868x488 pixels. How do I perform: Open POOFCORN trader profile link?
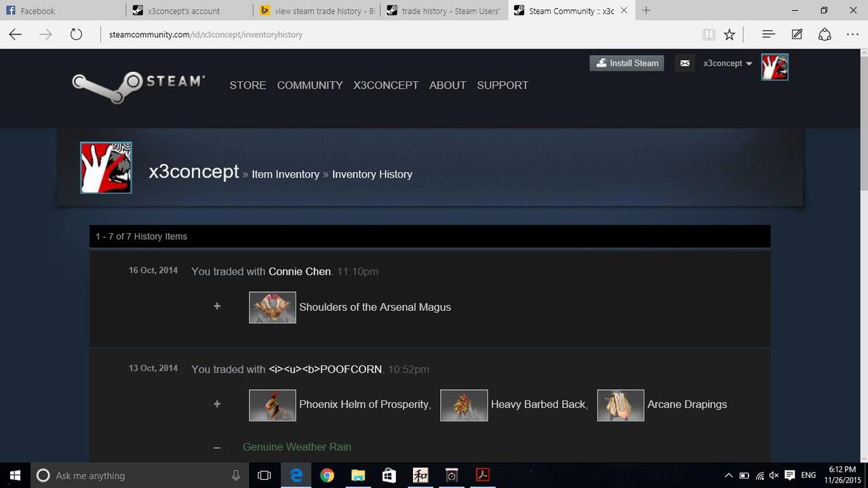pos(325,369)
